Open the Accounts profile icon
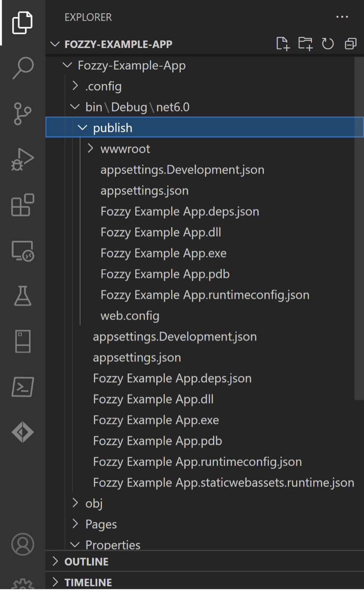 [23, 544]
